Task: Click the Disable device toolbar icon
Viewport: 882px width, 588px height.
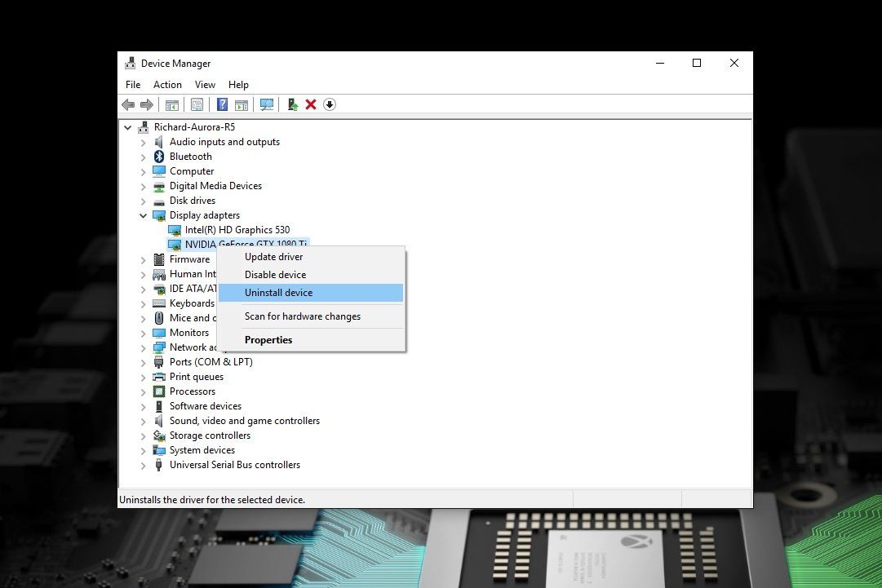Action: point(330,104)
